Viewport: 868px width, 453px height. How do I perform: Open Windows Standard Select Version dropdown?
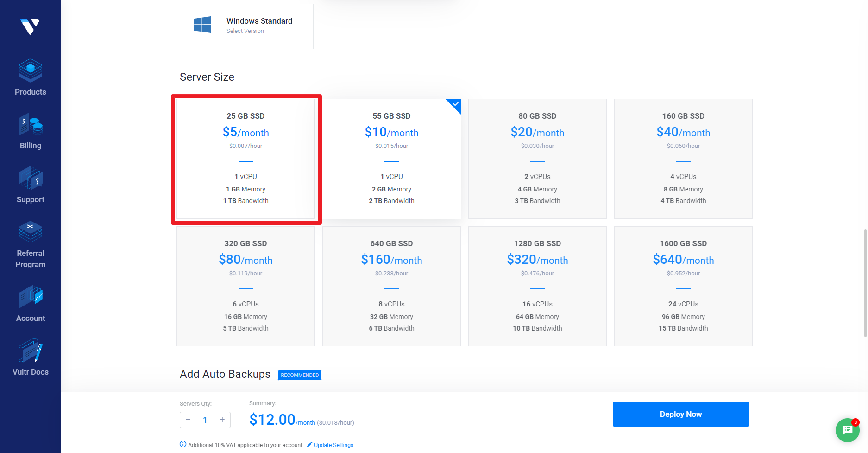(x=246, y=26)
